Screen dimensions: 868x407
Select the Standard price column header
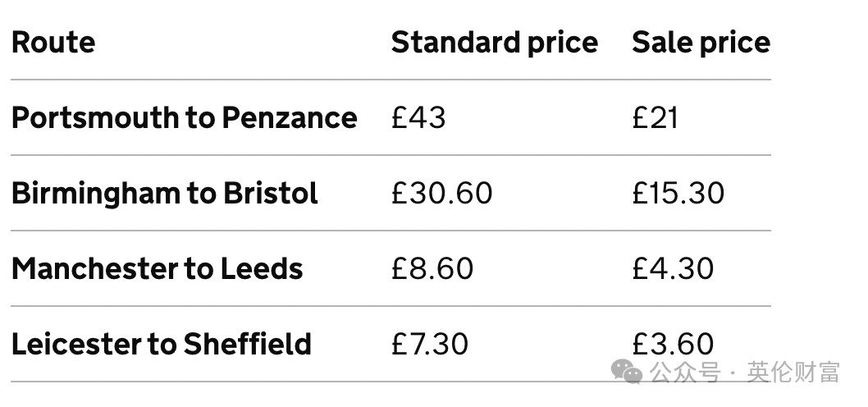pos(495,42)
